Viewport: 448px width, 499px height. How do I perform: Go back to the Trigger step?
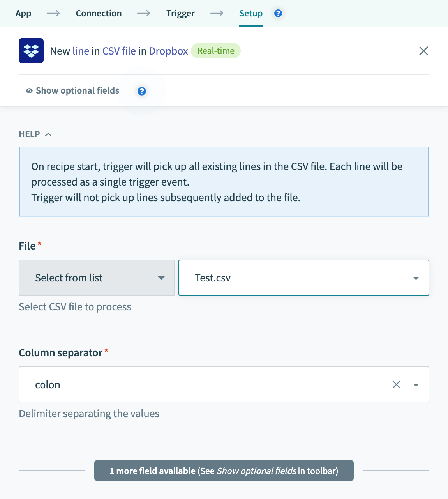point(180,13)
